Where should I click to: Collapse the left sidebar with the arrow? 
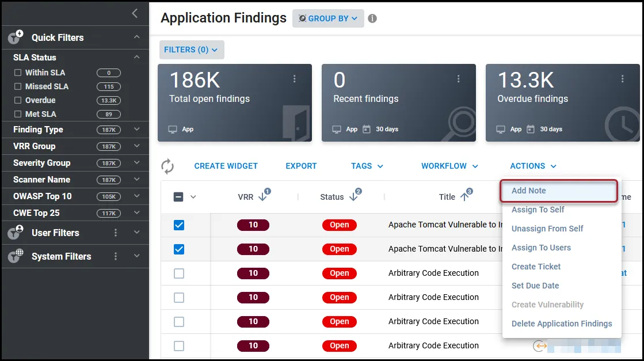135,13
